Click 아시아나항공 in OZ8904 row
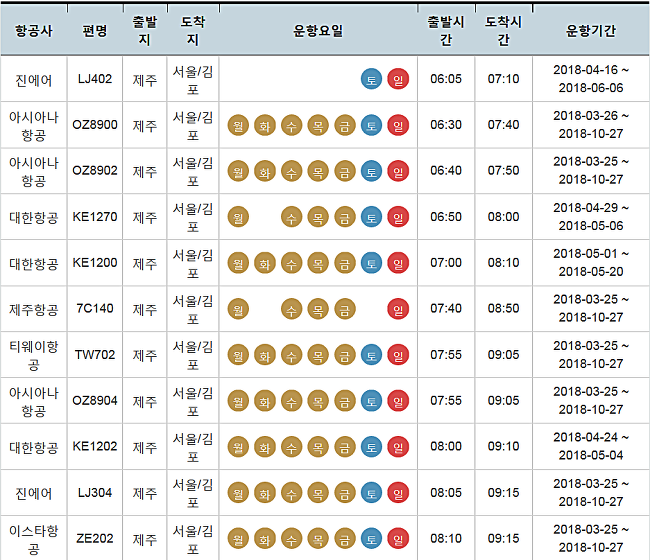Screen dimensions: 650x560 (34, 402)
